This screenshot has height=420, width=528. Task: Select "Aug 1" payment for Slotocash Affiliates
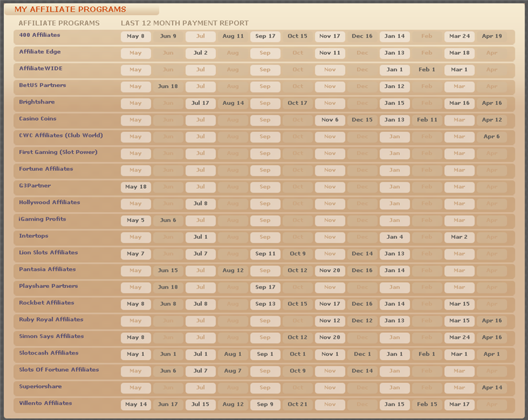click(x=233, y=355)
